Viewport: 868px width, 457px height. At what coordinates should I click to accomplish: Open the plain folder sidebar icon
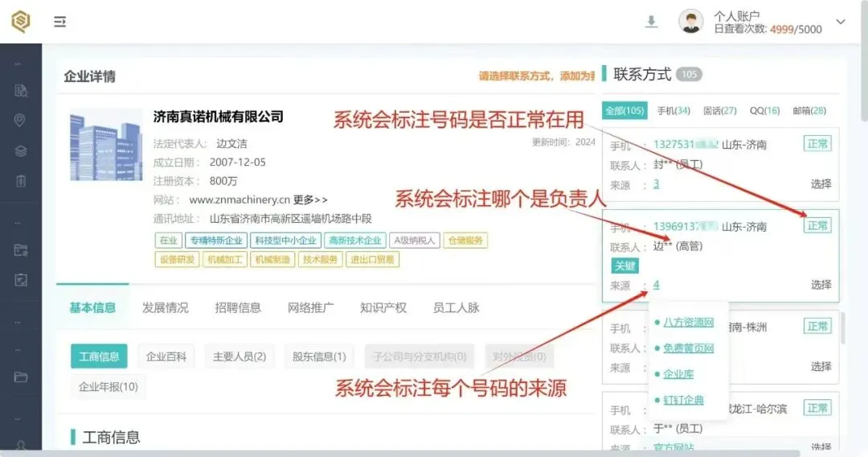click(x=21, y=377)
